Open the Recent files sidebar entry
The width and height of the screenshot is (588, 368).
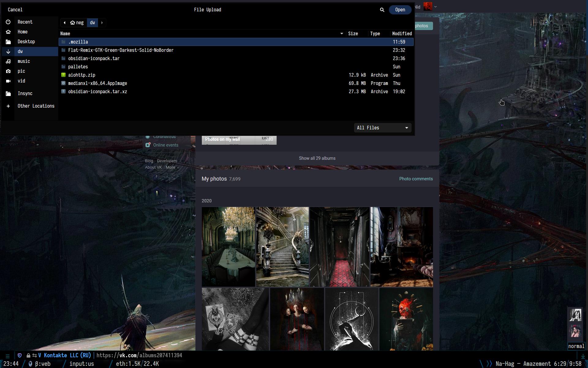pyautogui.click(x=25, y=22)
